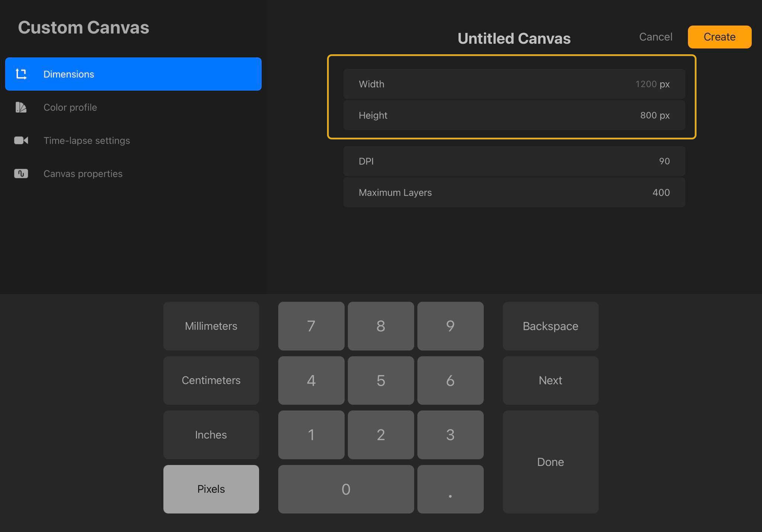Open the Canvas properties wave icon
The height and width of the screenshot is (532, 762).
pos(21,173)
